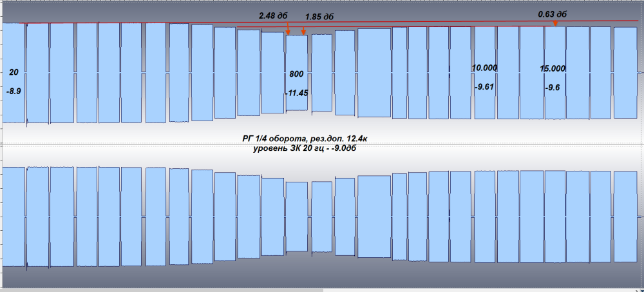644x292 pixels.
Task: Click the red arrowhead under 0.63 дб
Action: coord(555,24)
